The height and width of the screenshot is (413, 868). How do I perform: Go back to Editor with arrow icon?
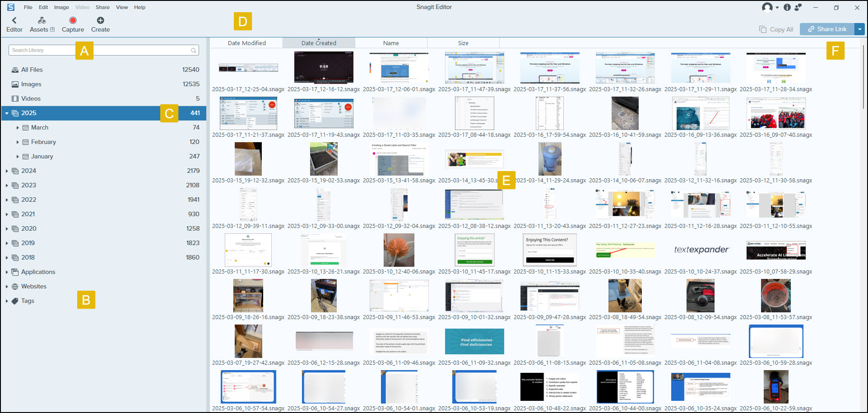coord(14,20)
